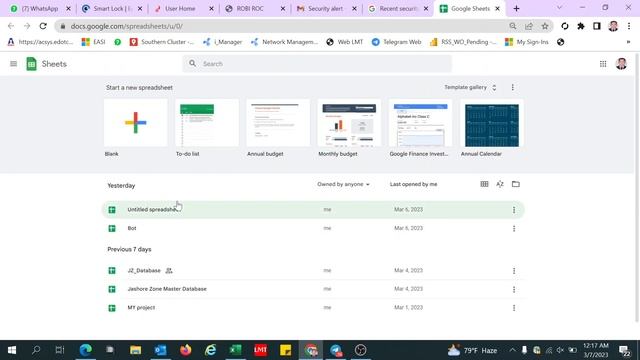640x360 pixels.
Task: Click the share icon in the address bar
Action: point(529,26)
